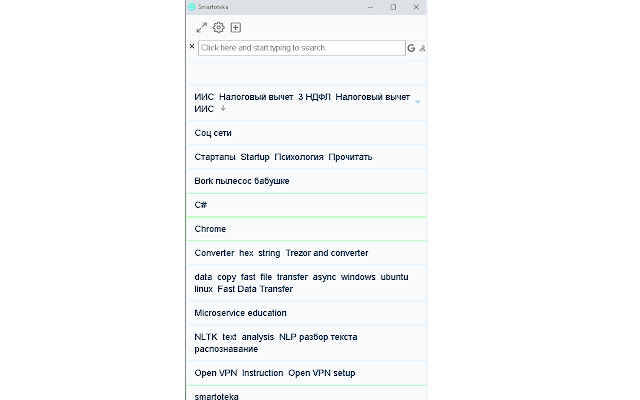Click the Google search G icon
This screenshot has height=400, width=640.
[x=411, y=48]
